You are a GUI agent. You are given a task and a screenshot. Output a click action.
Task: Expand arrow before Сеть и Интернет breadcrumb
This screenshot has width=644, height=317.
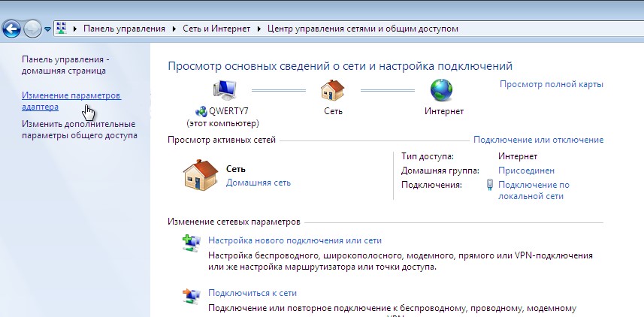tap(174, 29)
